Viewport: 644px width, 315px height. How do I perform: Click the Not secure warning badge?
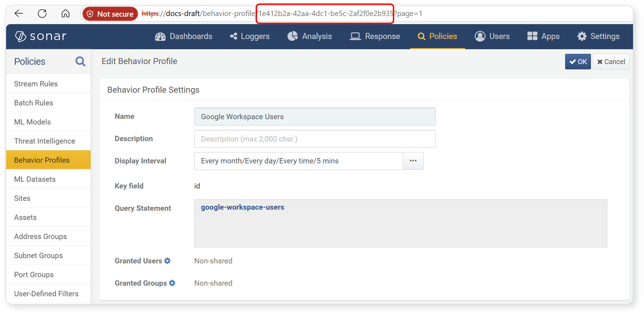tap(110, 14)
